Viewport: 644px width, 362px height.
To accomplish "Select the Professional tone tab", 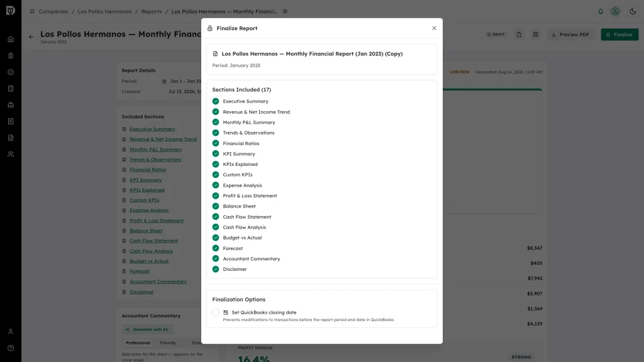I will [x=138, y=343].
